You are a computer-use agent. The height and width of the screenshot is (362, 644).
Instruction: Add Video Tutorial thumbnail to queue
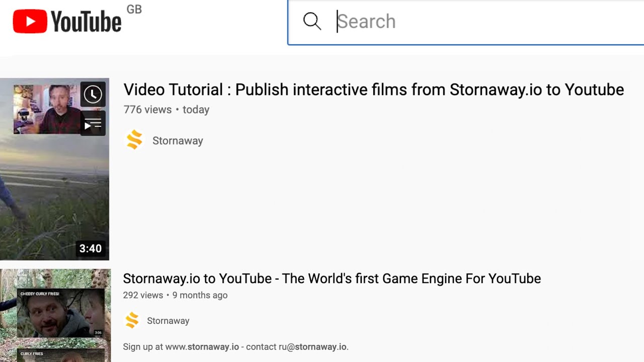click(x=93, y=124)
